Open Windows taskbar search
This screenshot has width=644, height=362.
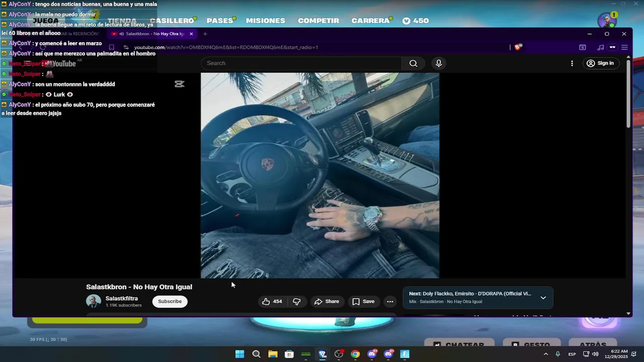pyautogui.click(x=256, y=354)
